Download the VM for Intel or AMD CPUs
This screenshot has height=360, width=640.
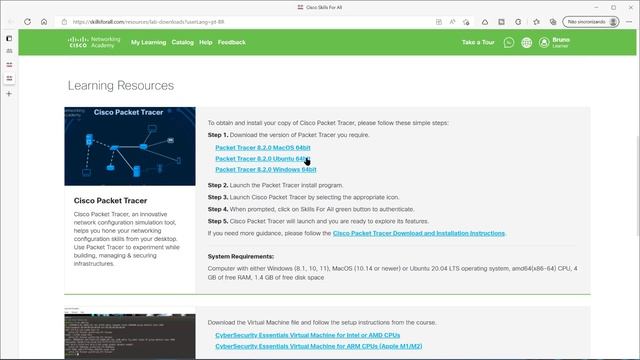click(308, 335)
